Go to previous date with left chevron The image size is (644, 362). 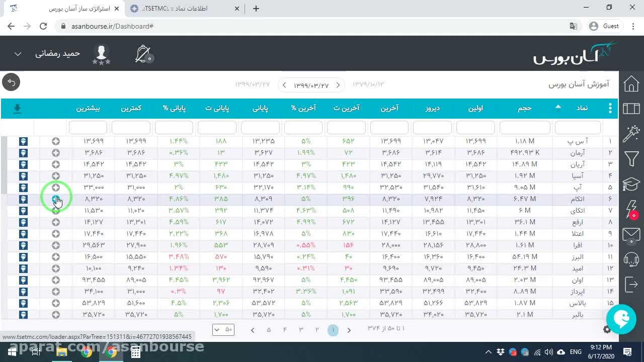(x=284, y=85)
